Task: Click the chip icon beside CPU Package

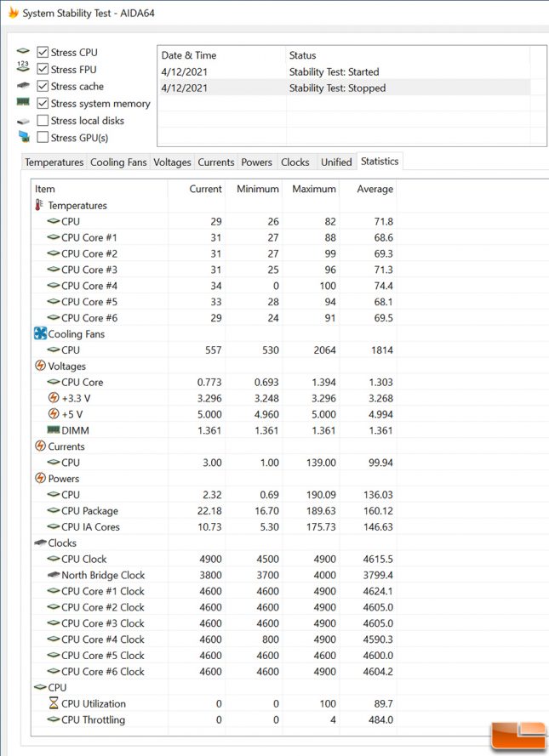Action: (x=53, y=510)
